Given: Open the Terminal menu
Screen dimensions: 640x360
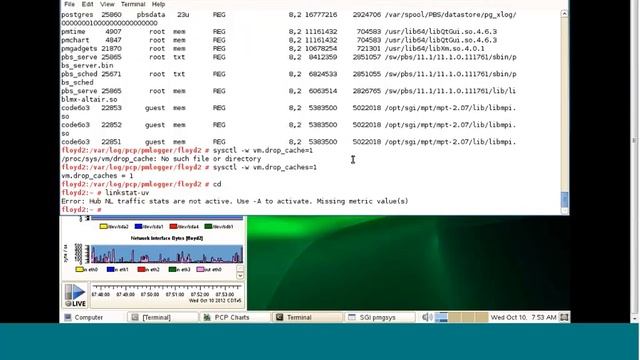Looking at the screenshot, I should point(133,4).
